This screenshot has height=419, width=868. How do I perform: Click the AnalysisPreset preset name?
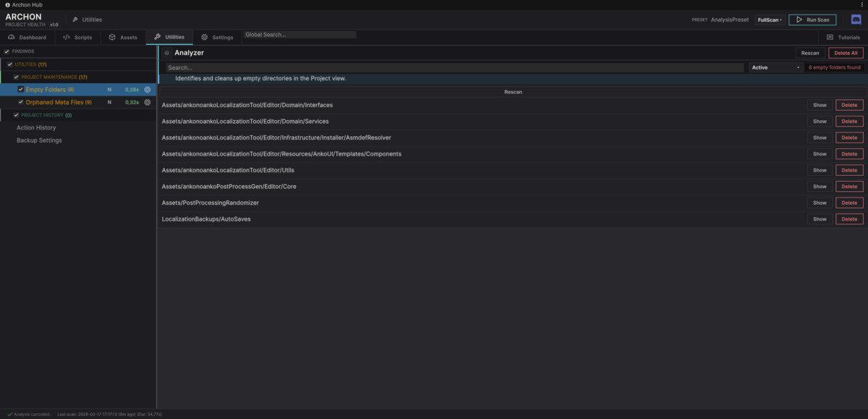730,20
